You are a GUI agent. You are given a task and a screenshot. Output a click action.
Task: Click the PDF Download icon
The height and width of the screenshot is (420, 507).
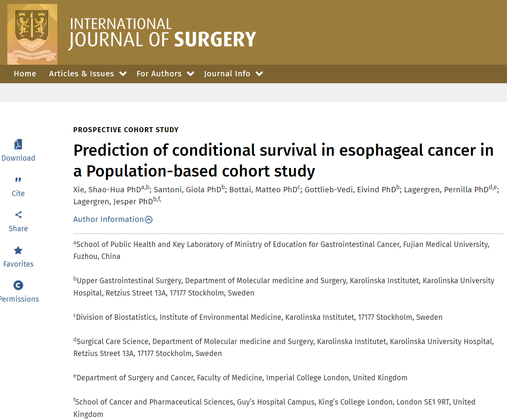[x=18, y=144]
